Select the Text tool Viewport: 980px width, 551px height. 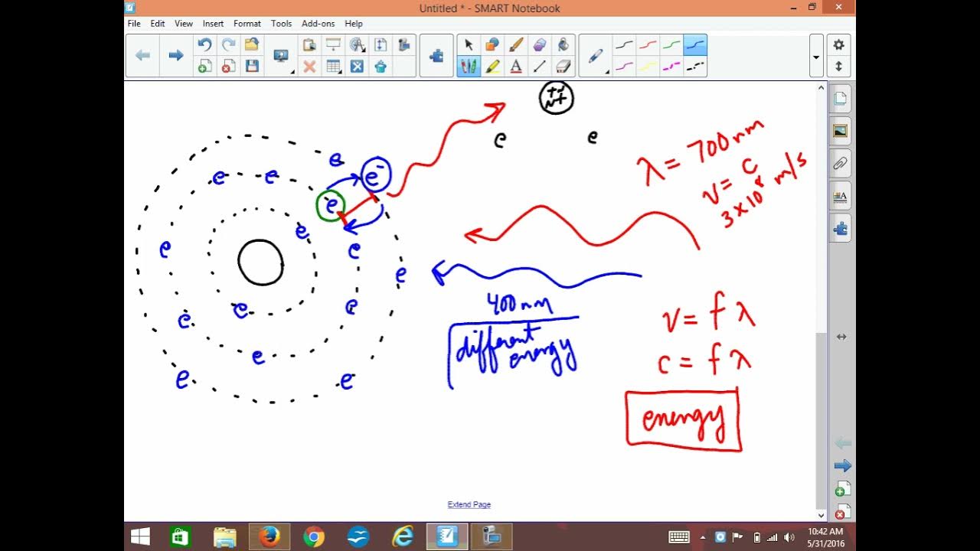pyautogui.click(x=516, y=67)
